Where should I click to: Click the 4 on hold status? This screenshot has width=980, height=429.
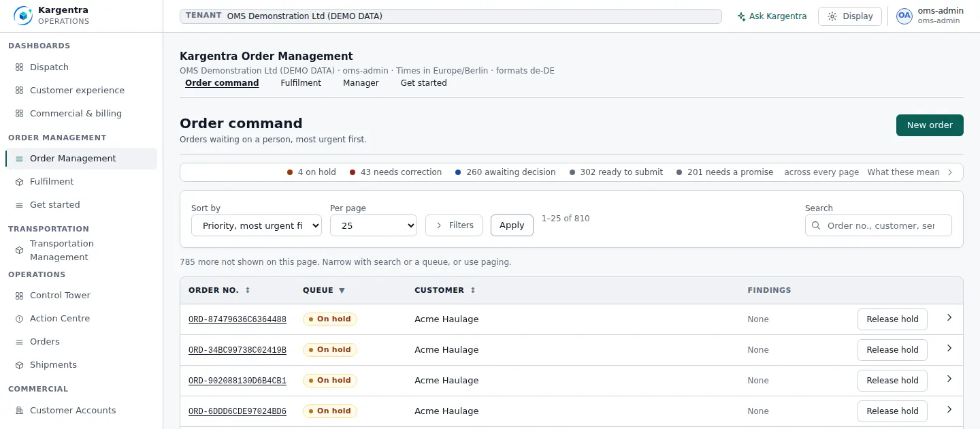[x=312, y=172]
